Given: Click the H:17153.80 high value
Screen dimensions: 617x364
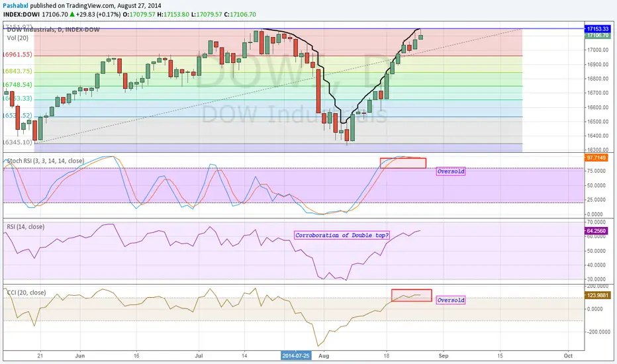Looking at the screenshot, I should pyautogui.click(x=173, y=15).
